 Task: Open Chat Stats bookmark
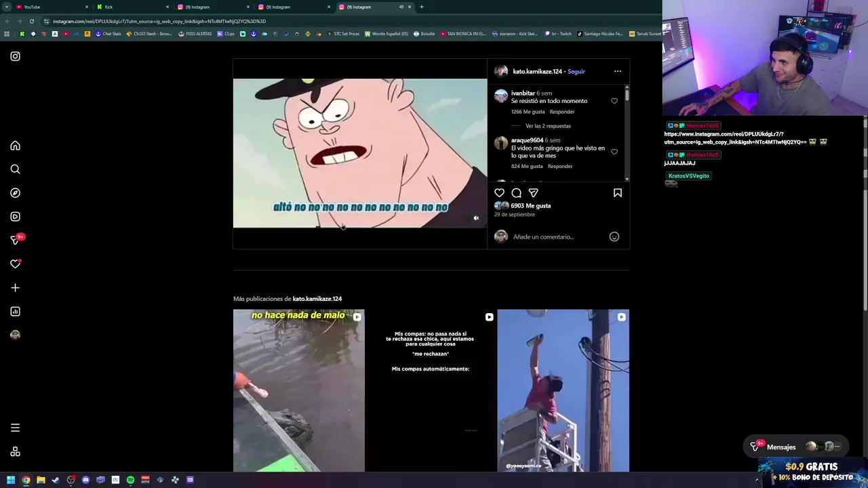click(108, 34)
